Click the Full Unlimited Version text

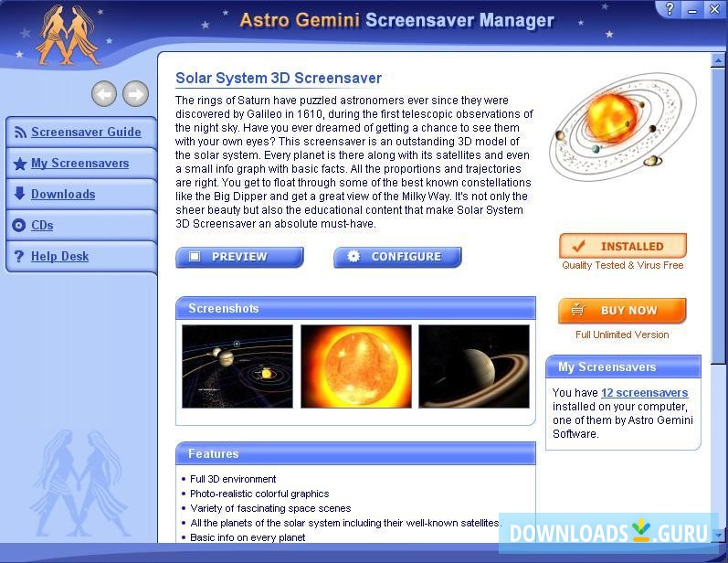tap(622, 335)
